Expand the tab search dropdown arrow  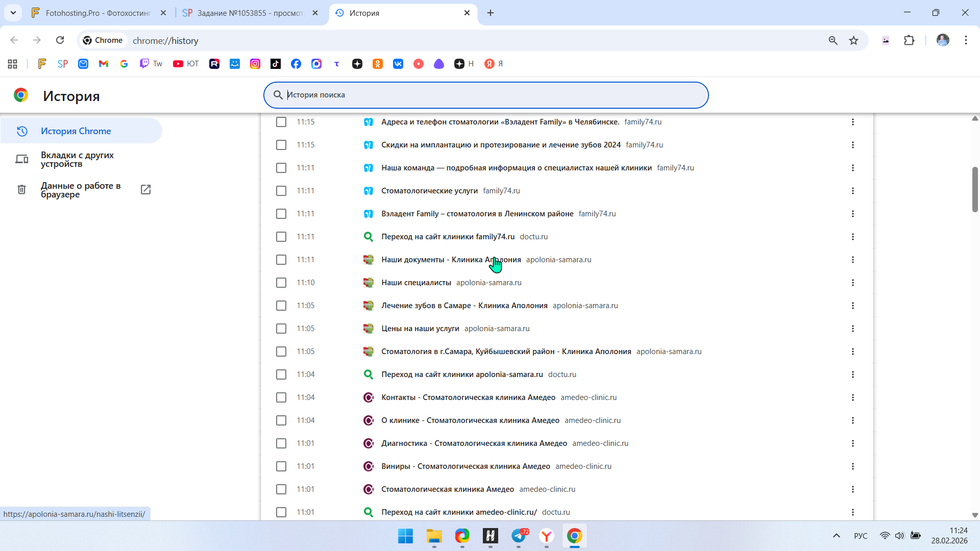point(13,13)
